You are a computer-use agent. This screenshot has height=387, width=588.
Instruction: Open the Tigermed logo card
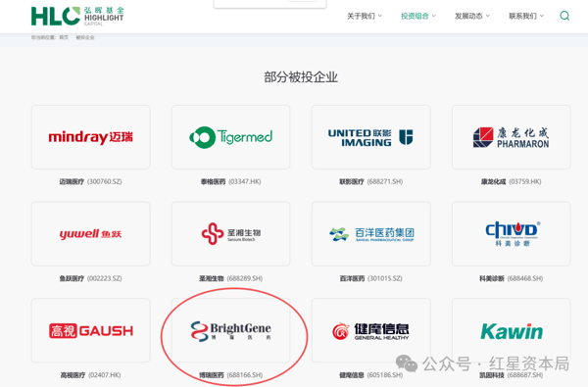pos(230,137)
